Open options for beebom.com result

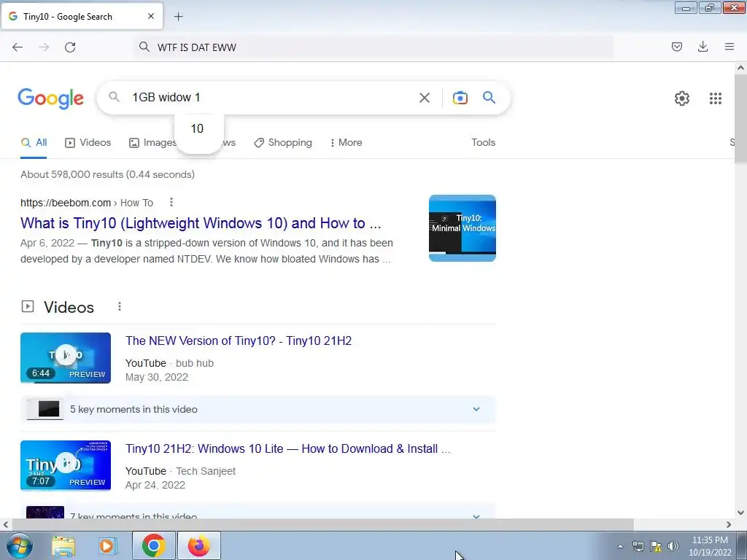[171, 203]
